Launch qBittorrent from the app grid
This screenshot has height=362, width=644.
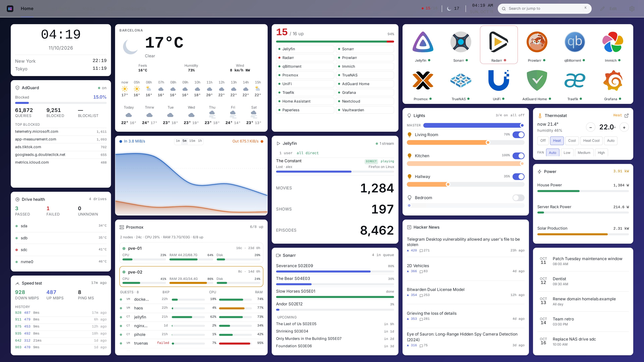coord(575,42)
